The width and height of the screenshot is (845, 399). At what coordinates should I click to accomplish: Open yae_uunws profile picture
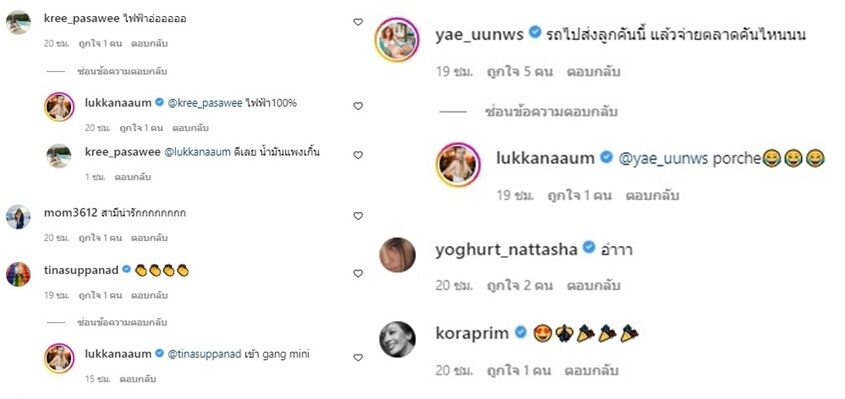coord(397,40)
